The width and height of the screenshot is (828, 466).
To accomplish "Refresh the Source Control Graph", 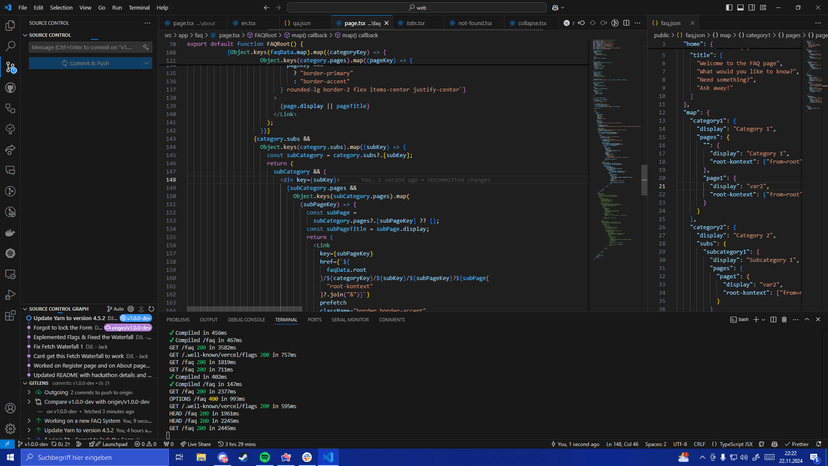I will [151, 309].
